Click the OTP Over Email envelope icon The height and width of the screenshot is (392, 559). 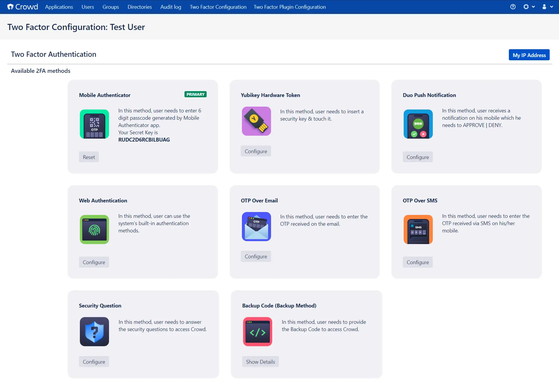pyautogui.click(x=256, y=227)
